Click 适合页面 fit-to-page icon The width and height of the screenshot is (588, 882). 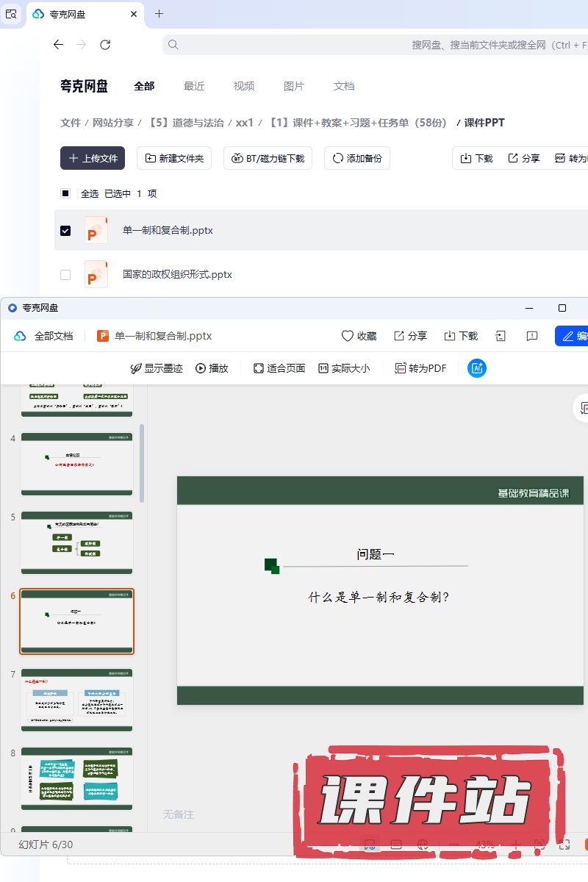[x=259, y=368]
